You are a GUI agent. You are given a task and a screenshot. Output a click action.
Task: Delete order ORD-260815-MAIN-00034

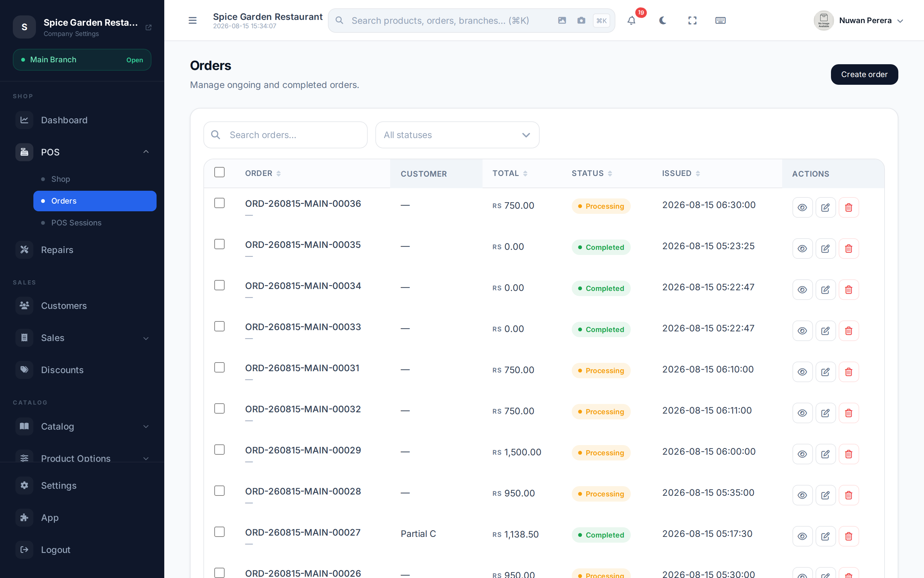click(848, 289)
